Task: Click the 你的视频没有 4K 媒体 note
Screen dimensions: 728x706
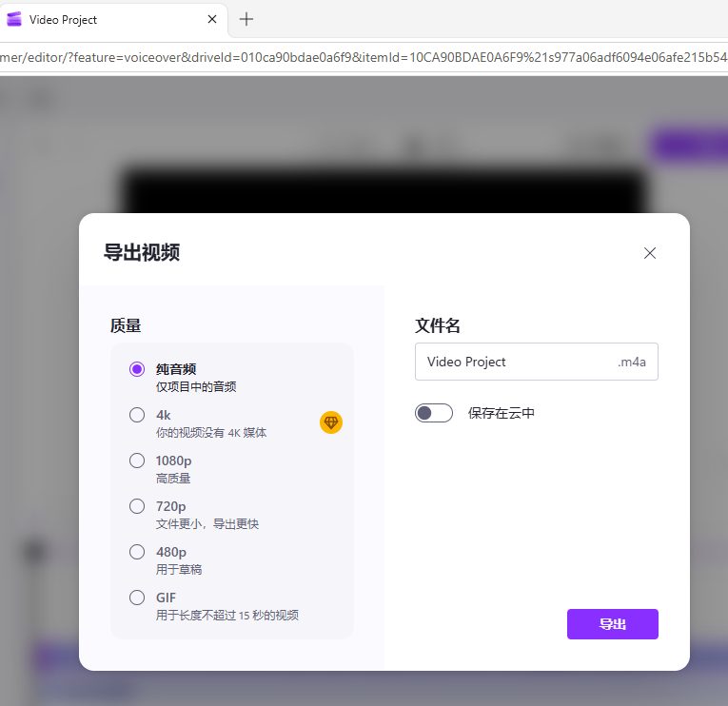Action: point(211,433)
